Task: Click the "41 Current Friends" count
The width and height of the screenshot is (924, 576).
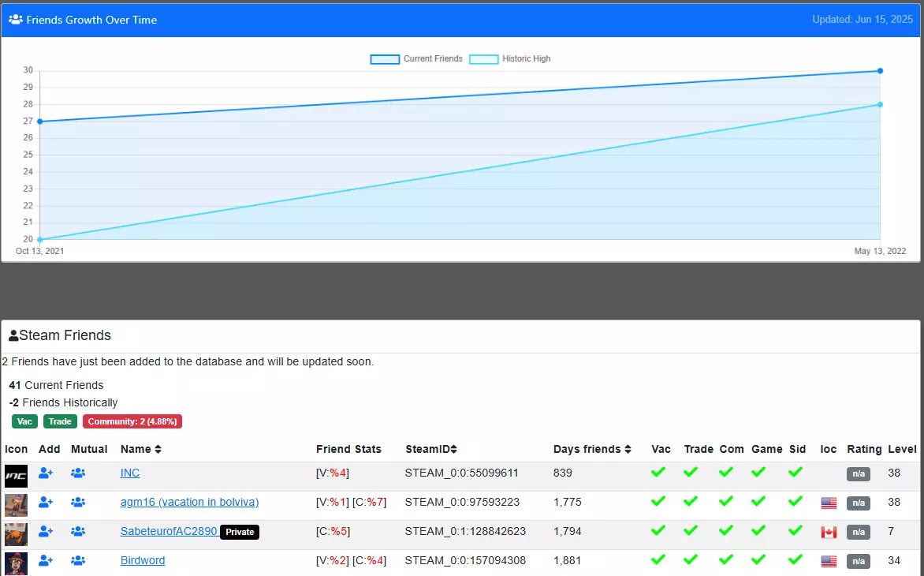Action: pos(56,385)
